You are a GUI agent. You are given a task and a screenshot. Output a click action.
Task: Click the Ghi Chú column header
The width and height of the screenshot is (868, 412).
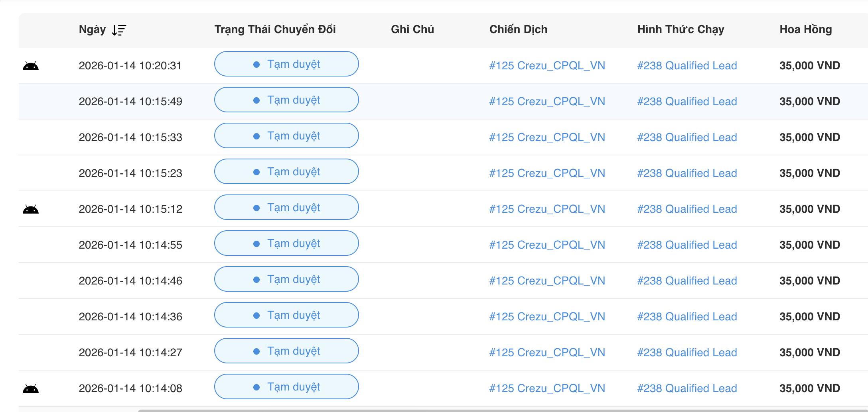(412, 29)
